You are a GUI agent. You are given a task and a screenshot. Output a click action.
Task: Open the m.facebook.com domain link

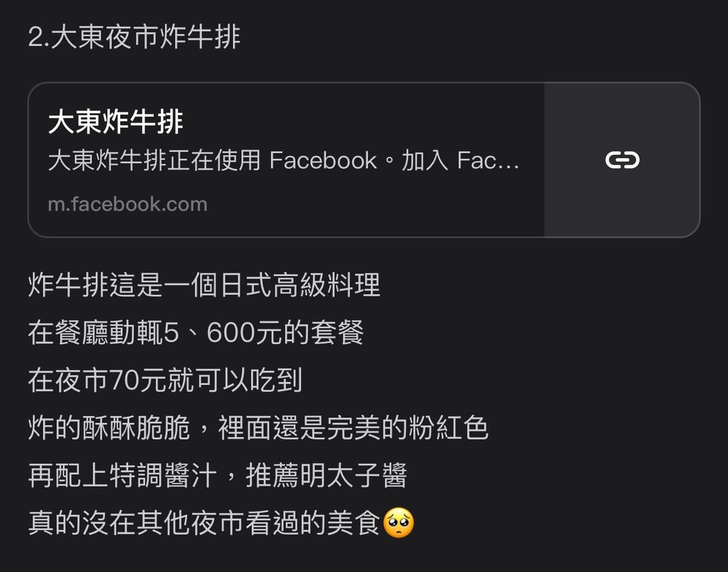click(x=127, y=204)
